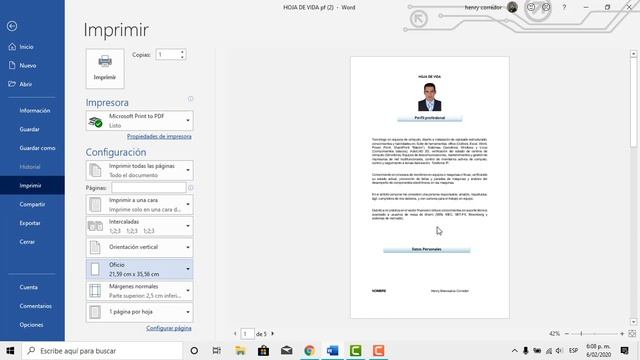Click Propiedades de impresora link
Image resolution: width=640 pixels, height=360 pixels.
[x=159, y=136]
